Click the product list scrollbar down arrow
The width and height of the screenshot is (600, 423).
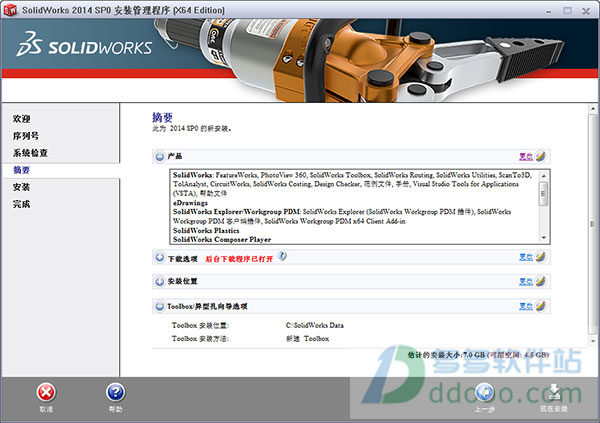(544, 238)
